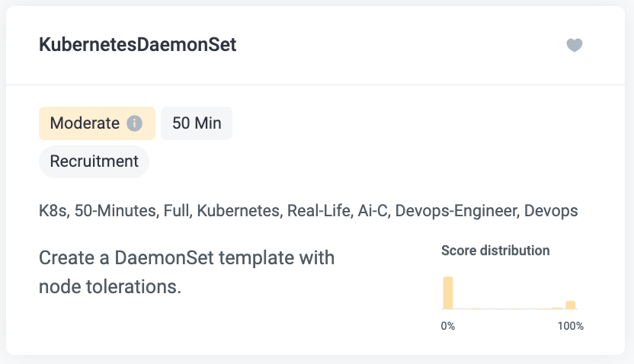Click the 50 Min duration badge
This screenshot has height=364, width=634.
tap(197, 123)
